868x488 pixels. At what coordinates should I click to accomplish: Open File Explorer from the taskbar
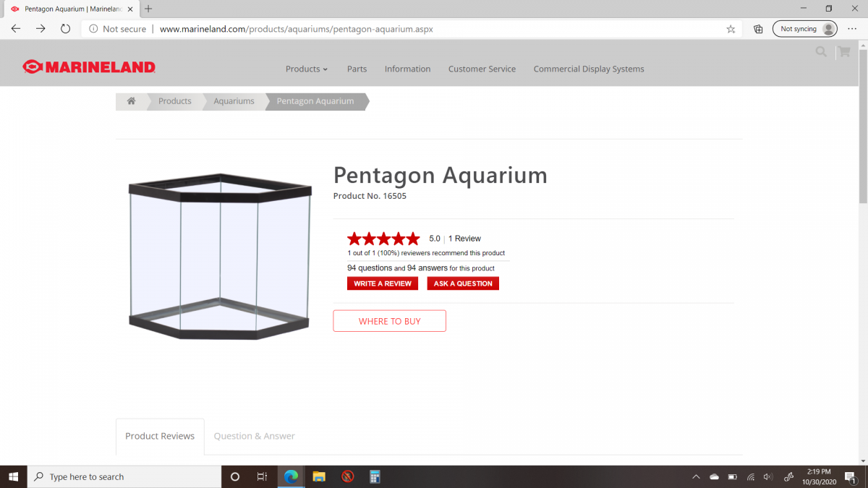[319, 476]
